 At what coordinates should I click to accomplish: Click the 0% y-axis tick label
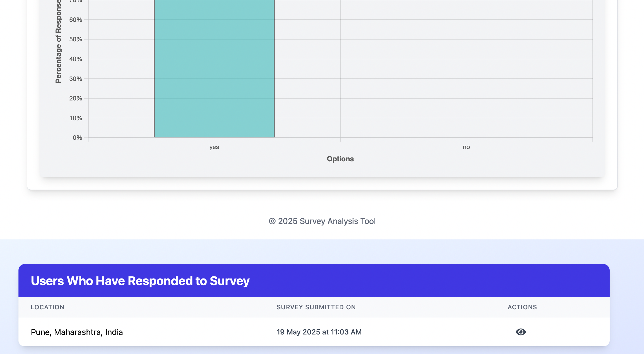pos(77,138)
